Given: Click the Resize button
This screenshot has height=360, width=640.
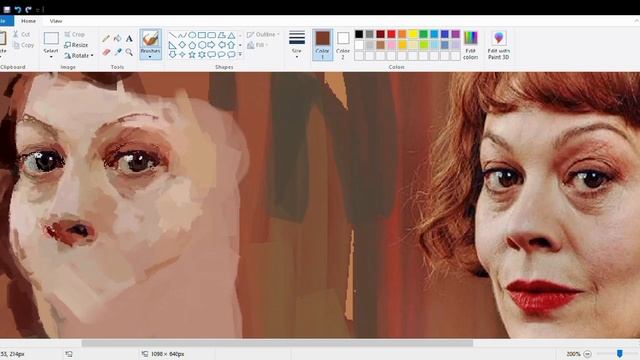Looking at the screenshot, I should (x=76, y=45).
